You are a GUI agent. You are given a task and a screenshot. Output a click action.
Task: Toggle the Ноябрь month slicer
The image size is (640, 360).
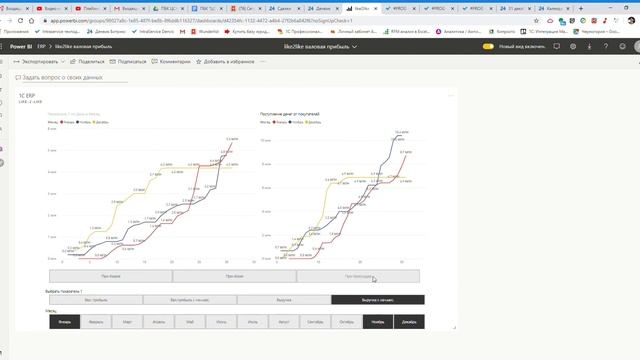point(378,322)
